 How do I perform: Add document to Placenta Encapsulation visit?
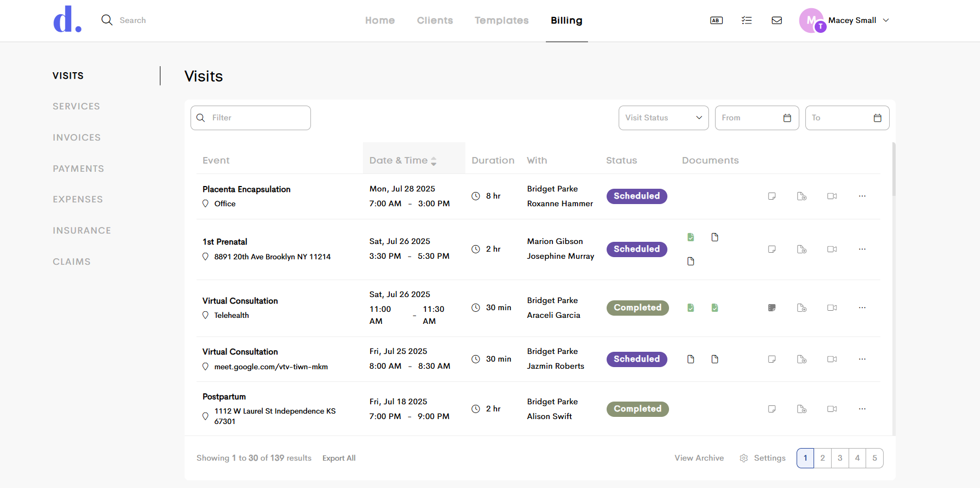click(x=802, y=196)
